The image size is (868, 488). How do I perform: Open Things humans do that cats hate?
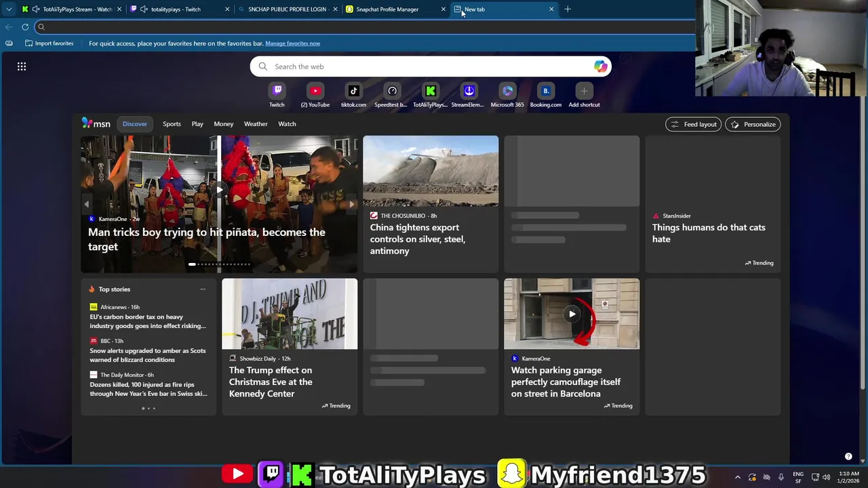709,233
